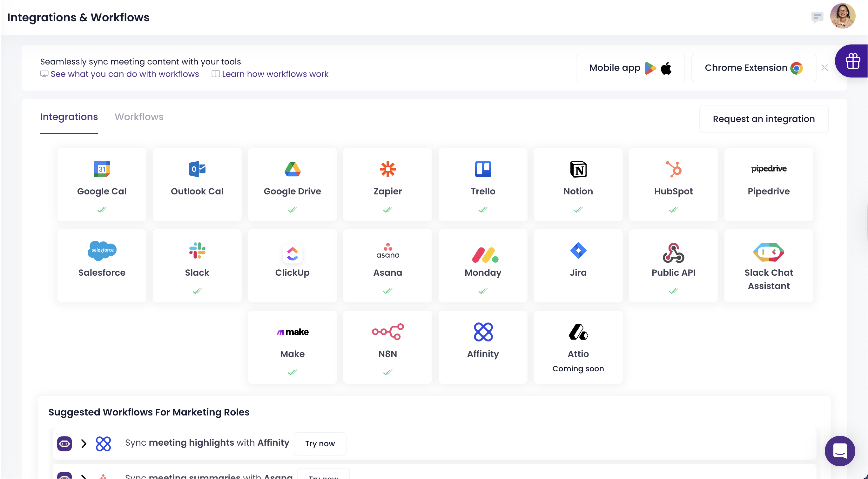The width and height of the screenshot is (868, 479).
Task: Dismiss the sync tools banner
Action: [x=824, y=68]
